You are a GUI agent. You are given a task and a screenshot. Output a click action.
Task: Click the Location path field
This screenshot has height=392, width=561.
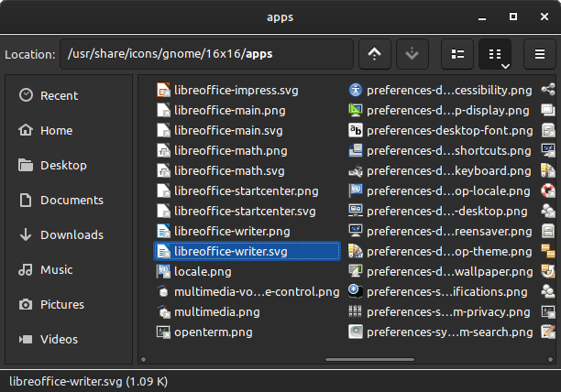pyautogui.click(x=206, y=54)
